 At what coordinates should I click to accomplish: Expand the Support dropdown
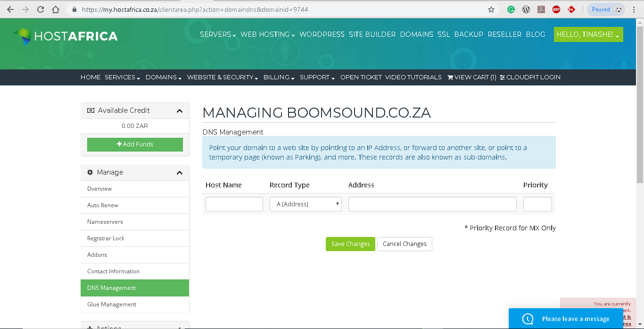point(317,77)
